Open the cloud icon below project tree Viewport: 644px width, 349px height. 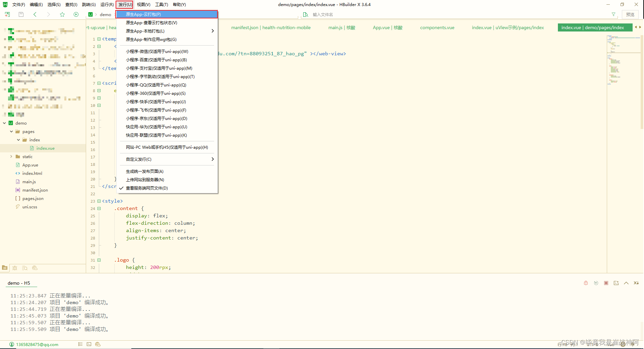coord(35,268)
